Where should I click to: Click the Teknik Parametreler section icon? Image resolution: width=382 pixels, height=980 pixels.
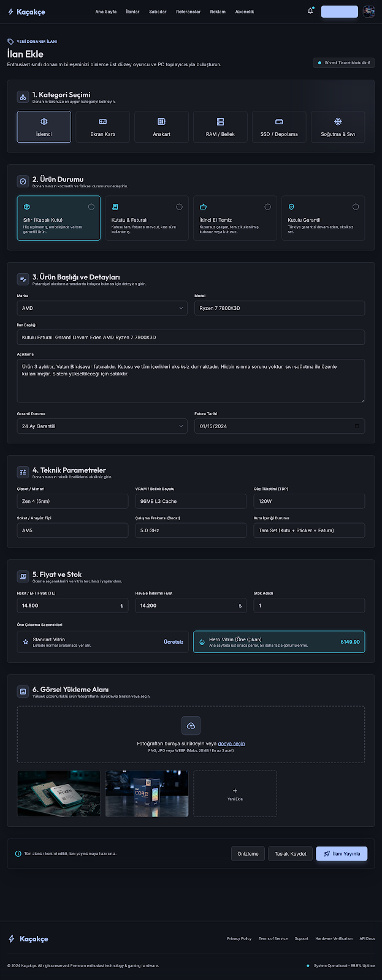coord(23,472)
